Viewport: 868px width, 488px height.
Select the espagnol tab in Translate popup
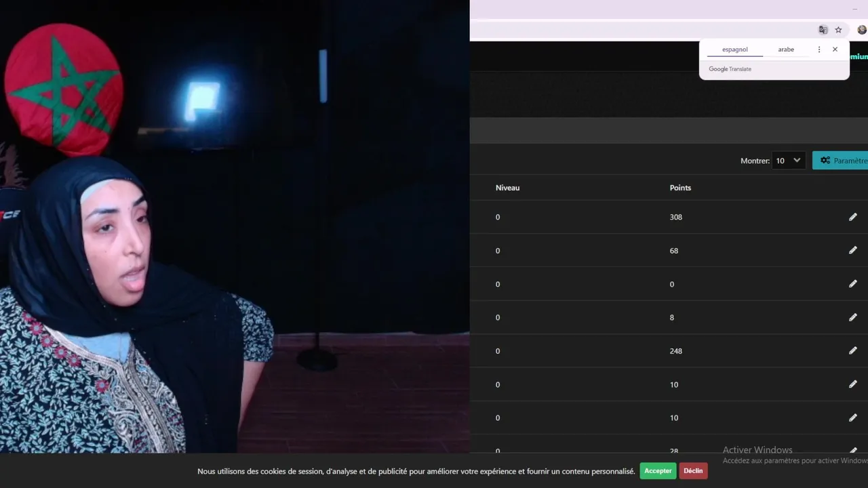735,49
